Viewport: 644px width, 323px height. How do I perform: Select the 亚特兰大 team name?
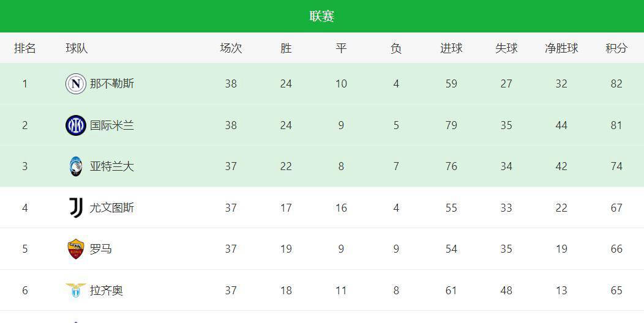coord(111,166)
